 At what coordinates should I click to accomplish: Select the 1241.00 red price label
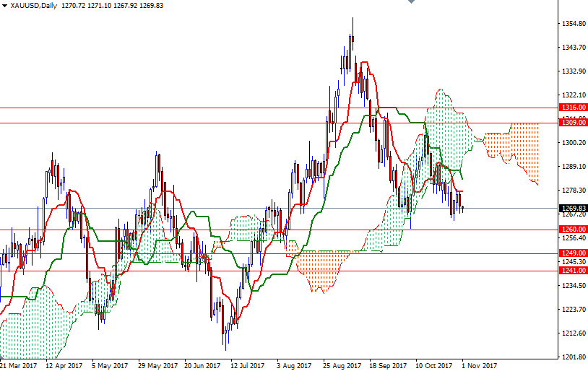pyautogui.click(x=573, y=271)
